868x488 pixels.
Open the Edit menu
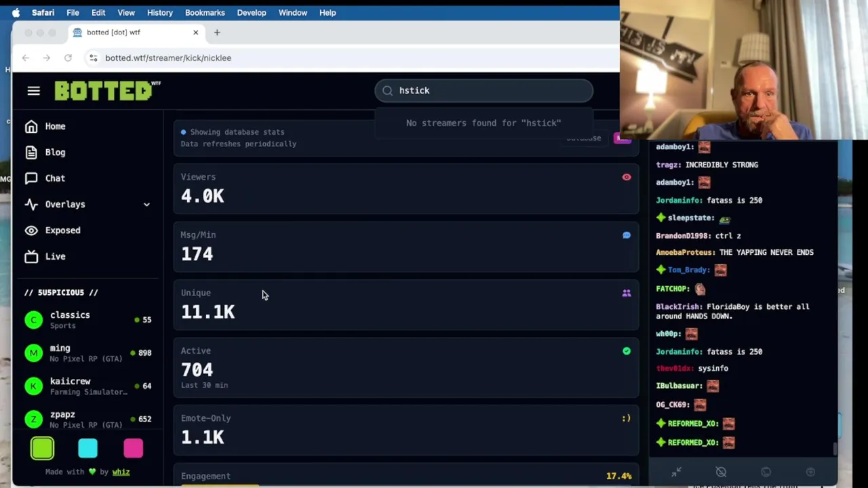point(98,12)
